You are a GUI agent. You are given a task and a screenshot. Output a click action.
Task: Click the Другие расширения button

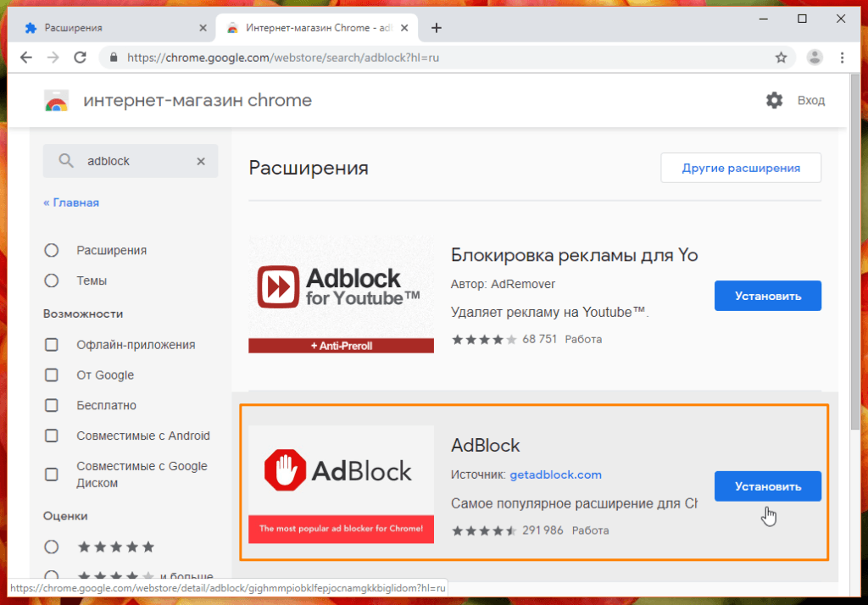click(x=741, y=168)
